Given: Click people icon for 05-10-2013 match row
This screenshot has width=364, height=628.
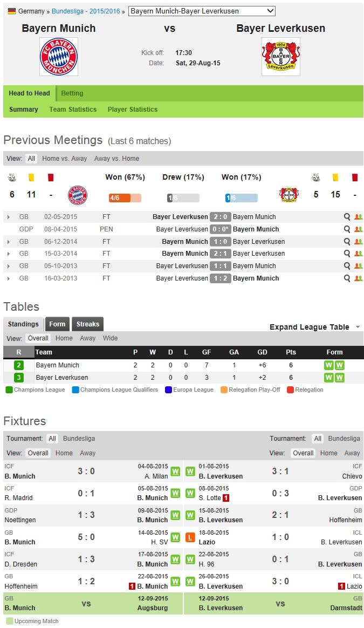Looking at the screenshot, I should coord(359,266).
